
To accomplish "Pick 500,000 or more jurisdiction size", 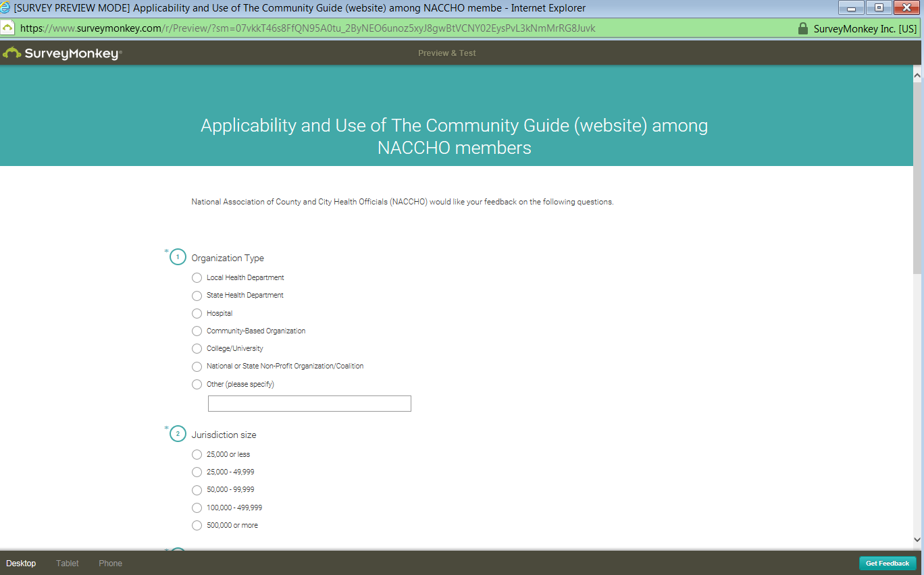I will (197, 526).
